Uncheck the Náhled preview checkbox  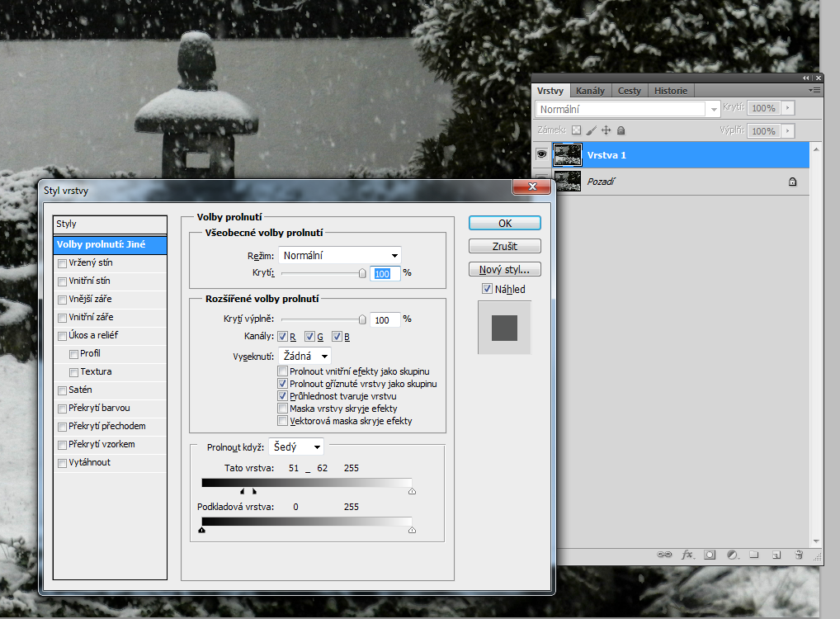click(487, 289)
